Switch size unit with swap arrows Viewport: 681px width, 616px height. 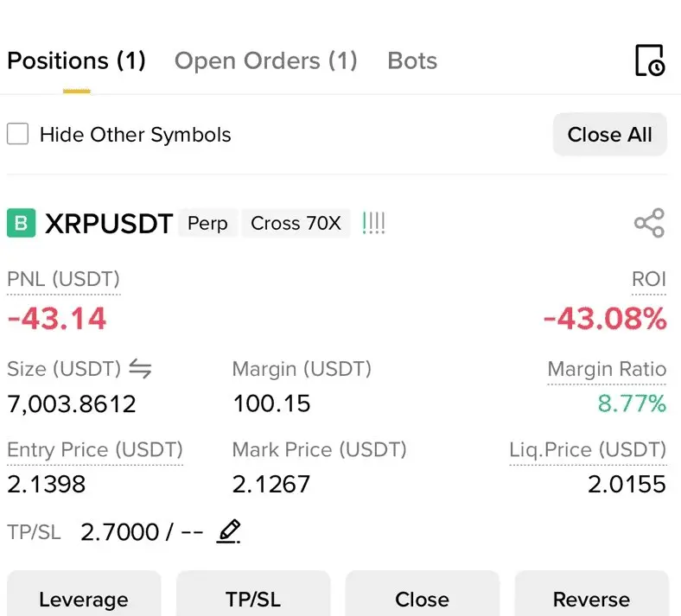coord(140,369)
